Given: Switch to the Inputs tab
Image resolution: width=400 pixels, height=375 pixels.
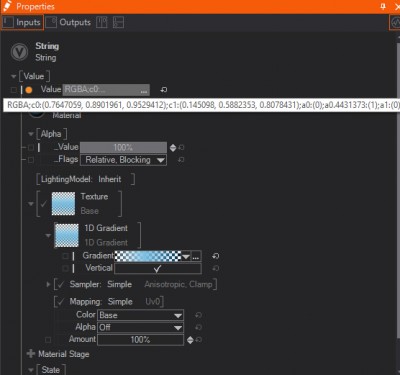Looking at the screenshot, I should click(x=22, y=22).
